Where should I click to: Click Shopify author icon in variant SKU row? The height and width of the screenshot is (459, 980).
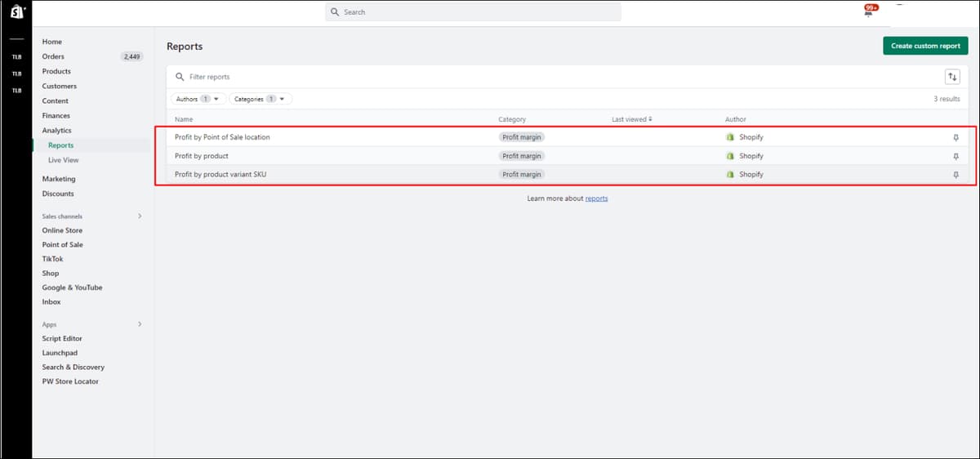pyautogui.click(x=730, y=175)
